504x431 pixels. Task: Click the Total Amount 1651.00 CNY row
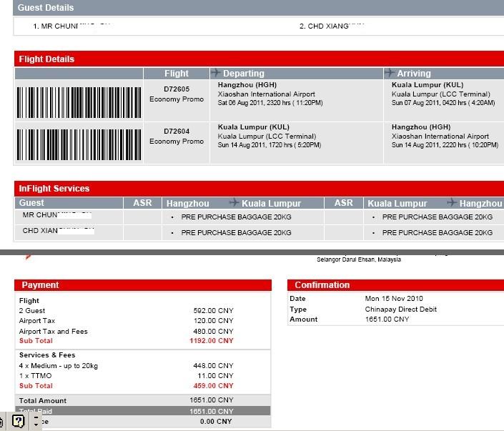[x=143, y=400]
